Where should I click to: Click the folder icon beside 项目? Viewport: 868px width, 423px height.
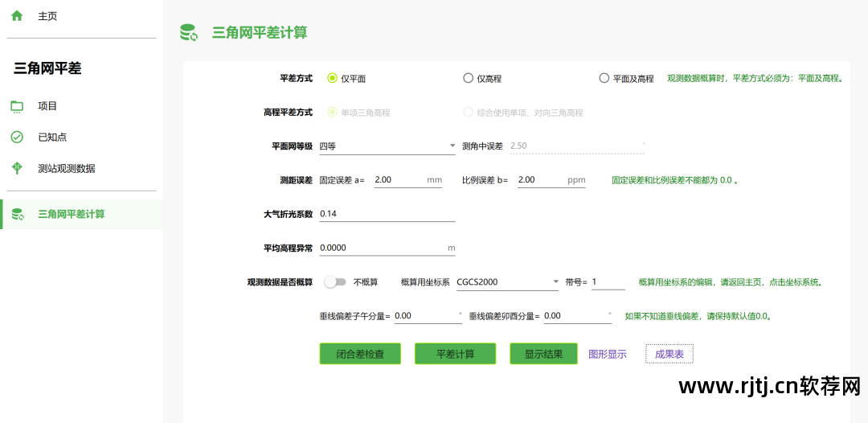coord(17,106)
